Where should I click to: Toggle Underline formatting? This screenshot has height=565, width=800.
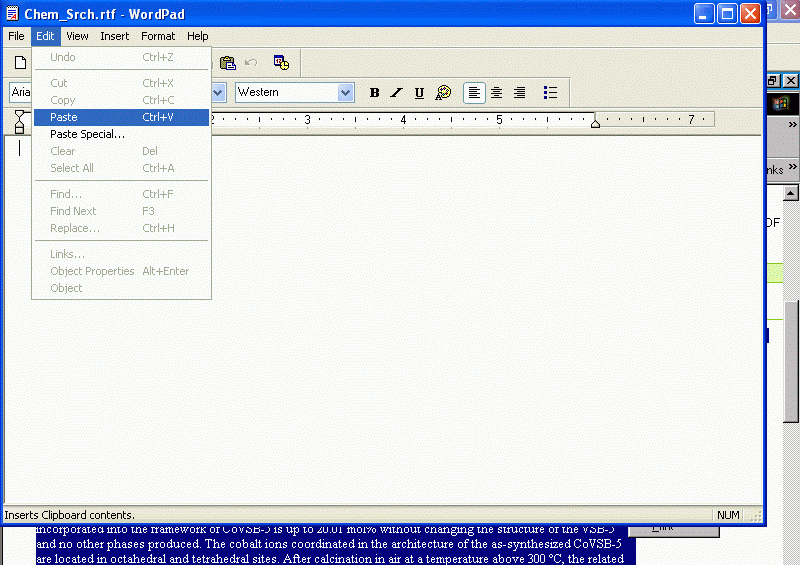pos(419,92)
